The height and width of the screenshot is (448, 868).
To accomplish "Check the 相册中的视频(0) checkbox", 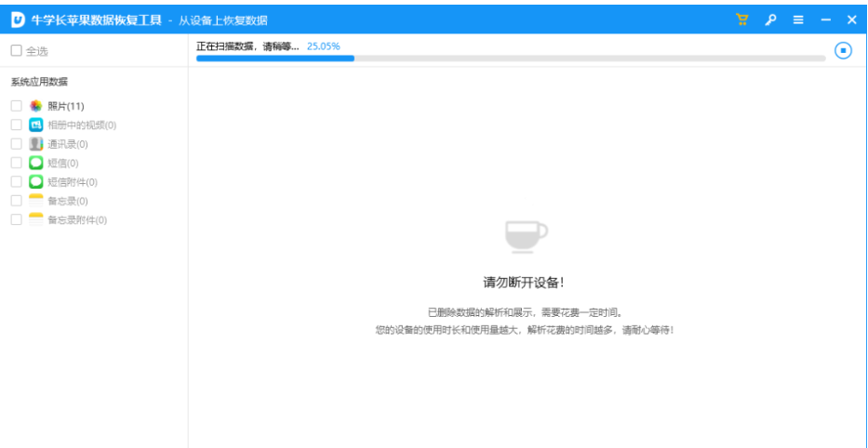I will tap(17, 125).
